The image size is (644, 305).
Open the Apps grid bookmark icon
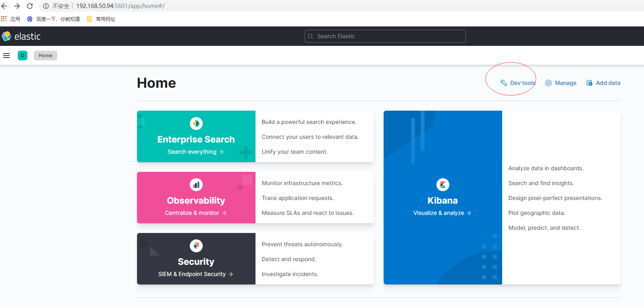[4, 19]
